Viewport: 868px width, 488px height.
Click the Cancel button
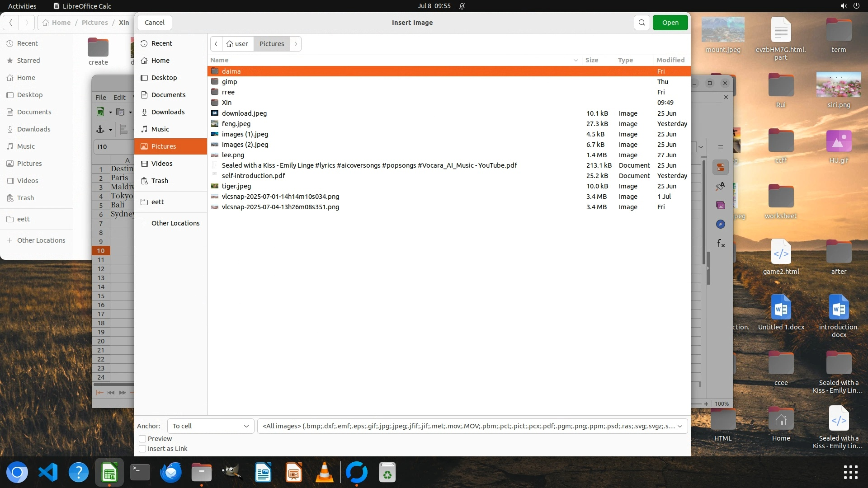click(155, 23)
